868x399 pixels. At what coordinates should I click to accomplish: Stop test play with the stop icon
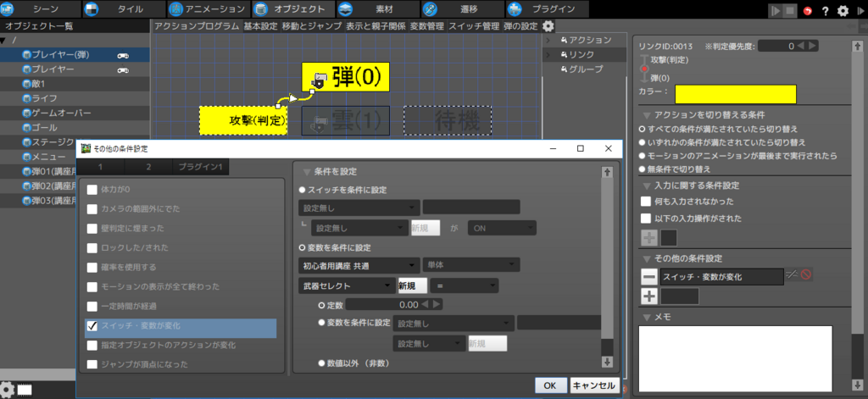pos(791,10)
